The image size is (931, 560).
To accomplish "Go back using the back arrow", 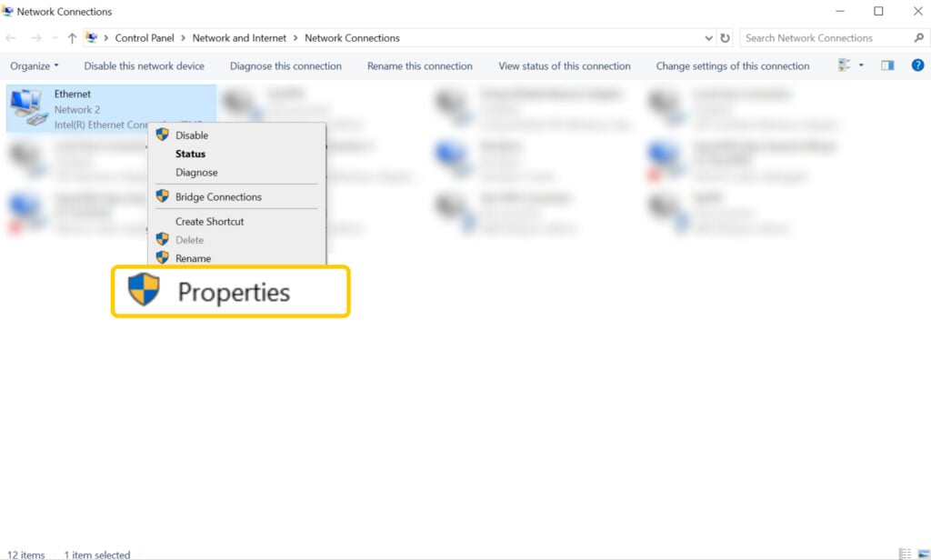I will (10, 37).
